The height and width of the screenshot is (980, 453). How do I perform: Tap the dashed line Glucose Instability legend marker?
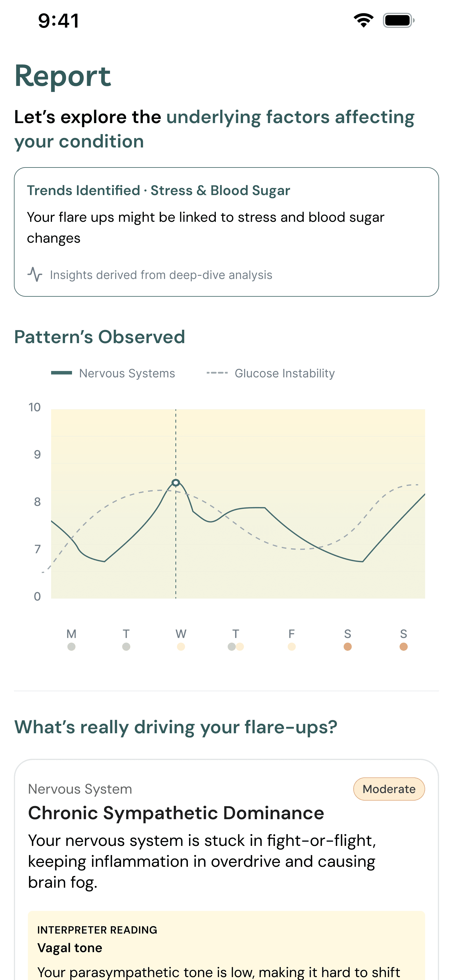coord(217,373)
